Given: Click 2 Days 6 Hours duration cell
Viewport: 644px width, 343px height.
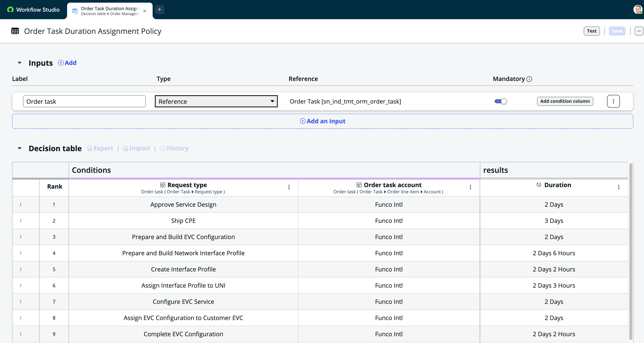Looking at the screenshot, I should 554,253.
